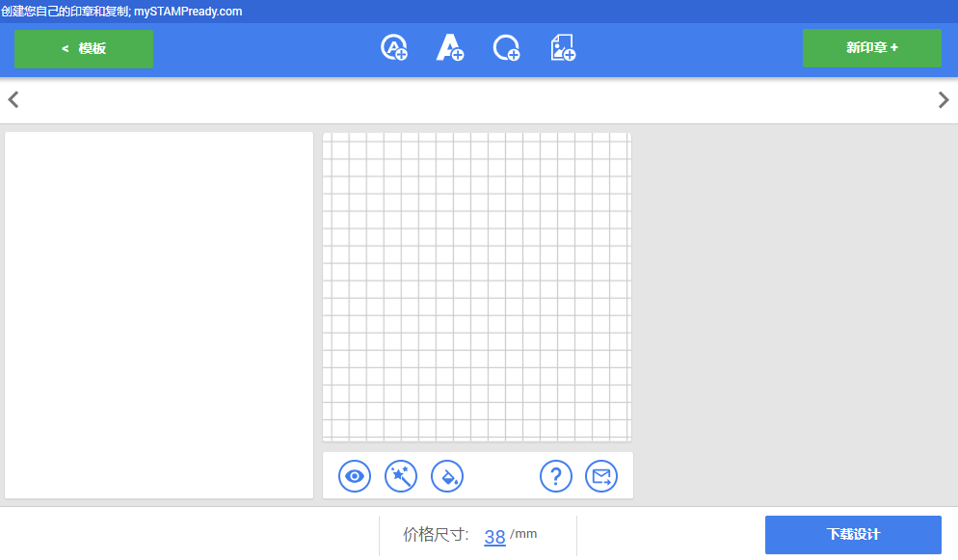
Task: Add circular text to the stamp
Action: click(x=394, y=48)
